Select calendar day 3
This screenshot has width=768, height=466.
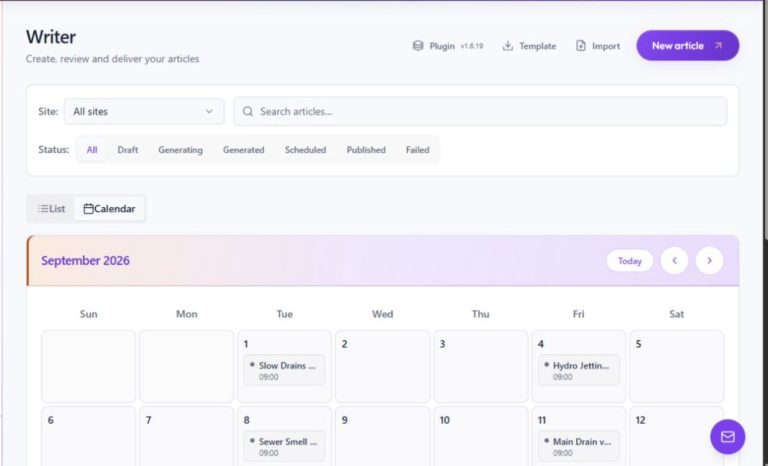(x=480, y=367)
